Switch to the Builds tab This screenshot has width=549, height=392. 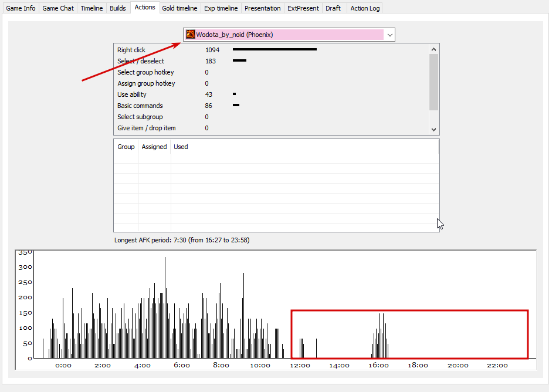pos(118,8)
